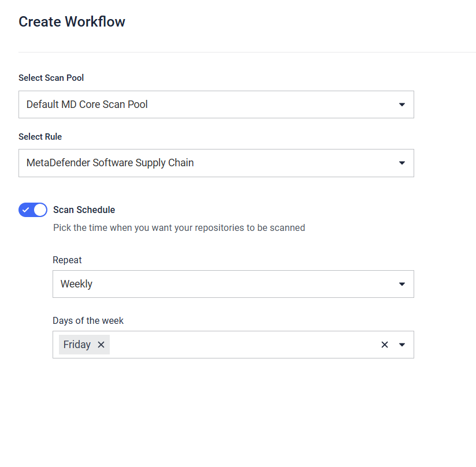Open the Default MD Core Scan Pool dropdown

coord(216,104)
